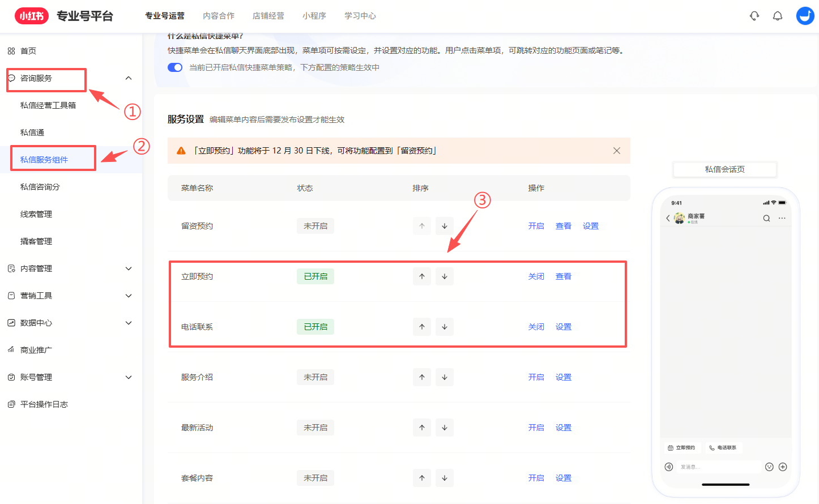Dismiss the 立即预约 offline warning banner

[x=616, y=151]
